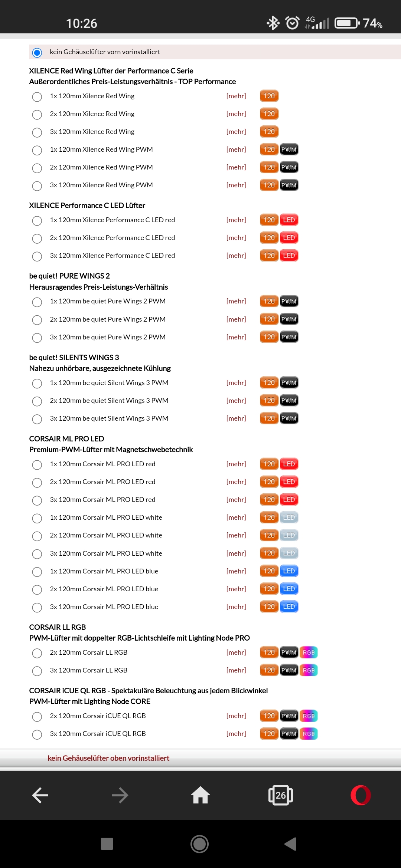Open the tab switcher showing 26 tabs
This screenshot has height=868, width=401.
pos(281,795)
